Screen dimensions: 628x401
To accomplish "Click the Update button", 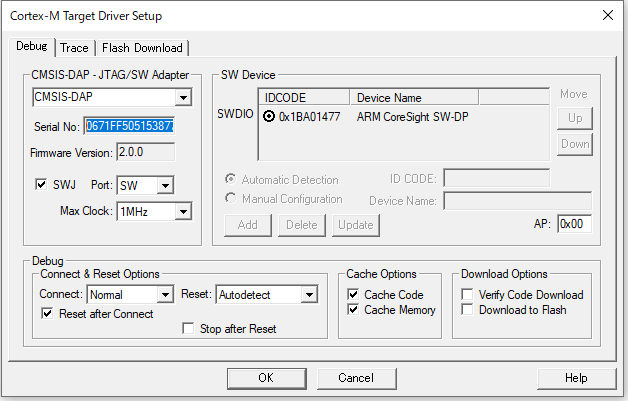I will click(x=356, y=225).
